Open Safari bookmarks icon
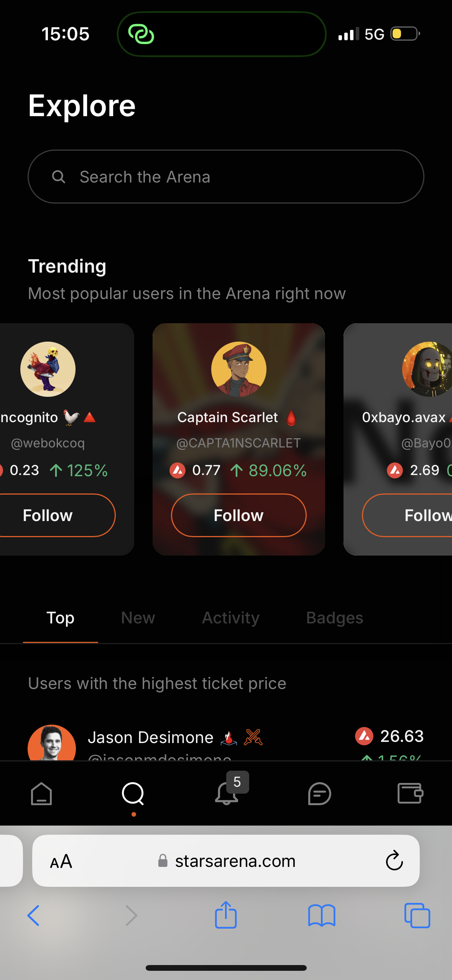This screenshot has width=452, height=980. point(322,916)
